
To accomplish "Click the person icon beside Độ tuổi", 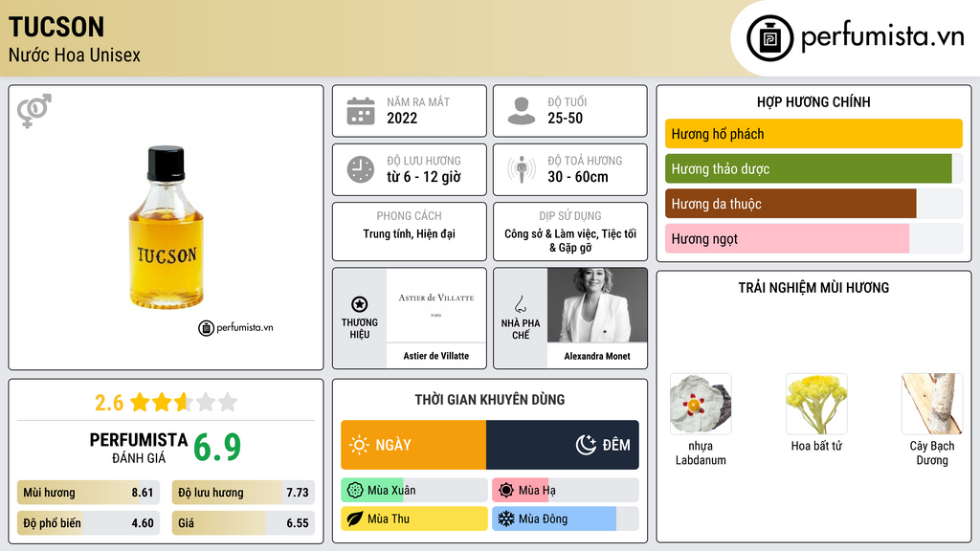I will pos(522,111).
